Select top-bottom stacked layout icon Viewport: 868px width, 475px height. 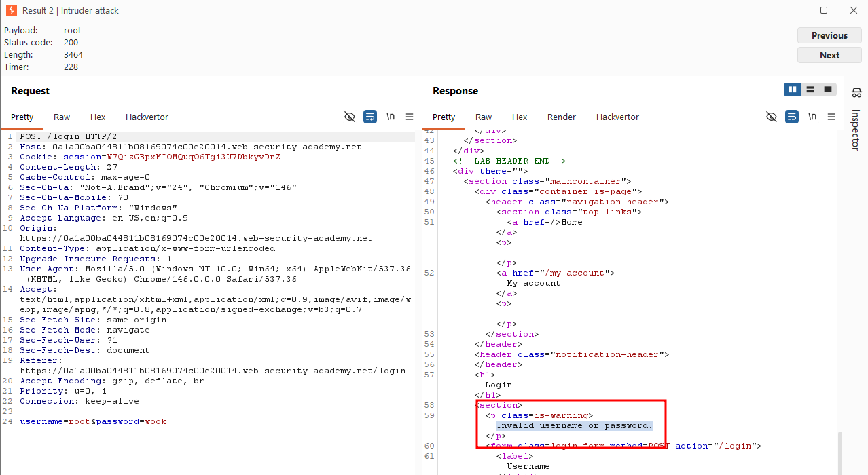(810, 90)
